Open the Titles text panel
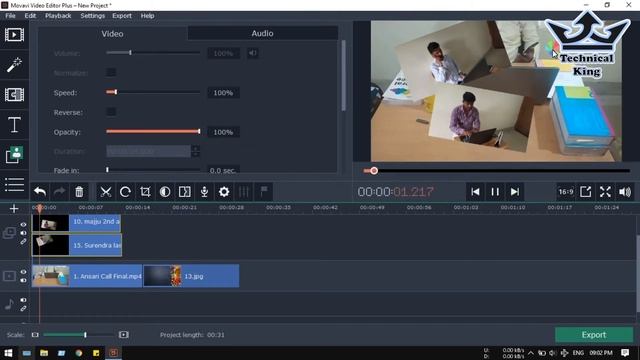640x360 pixels. point(14,124)
